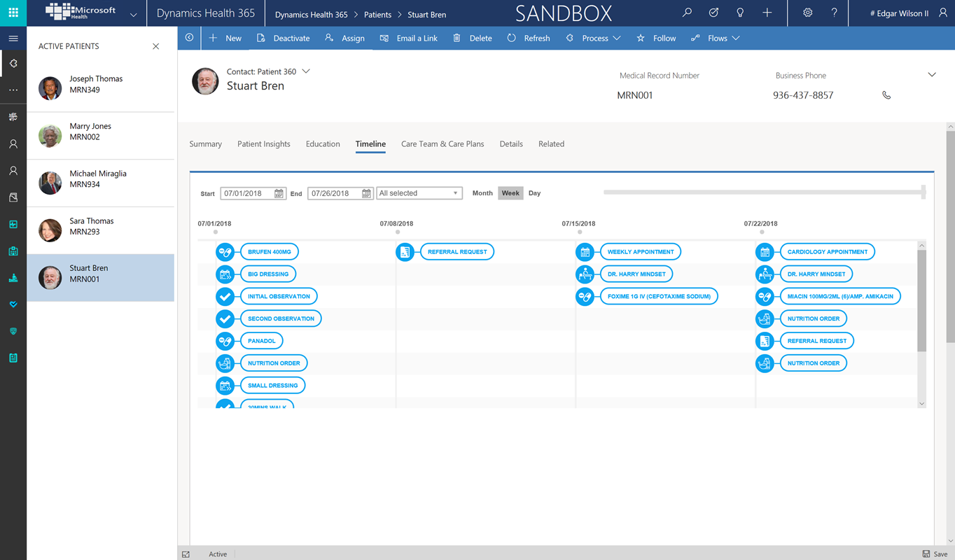955x560 pixels.
Task: Click the Cardiology Appointment calendar icon
Action: point(765,252)
